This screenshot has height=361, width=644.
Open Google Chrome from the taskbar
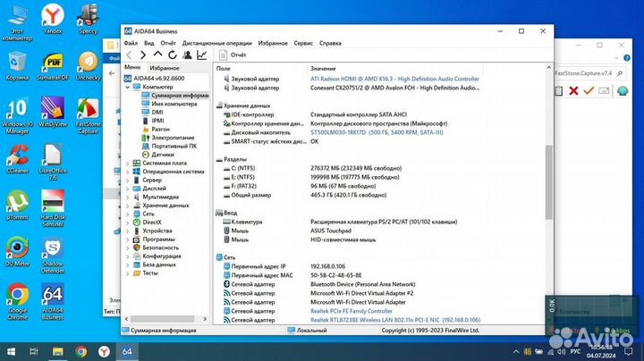pyautogui.click(x=80, y=351)
